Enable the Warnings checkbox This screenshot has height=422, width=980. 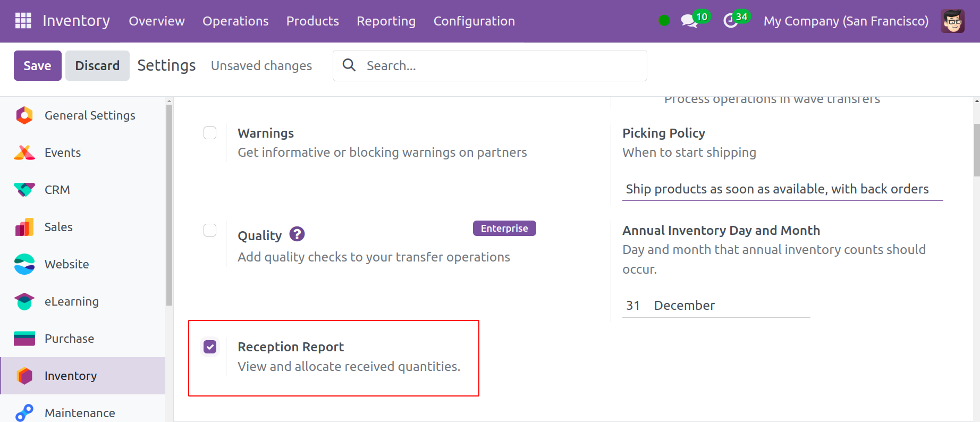tap(210, 133)
